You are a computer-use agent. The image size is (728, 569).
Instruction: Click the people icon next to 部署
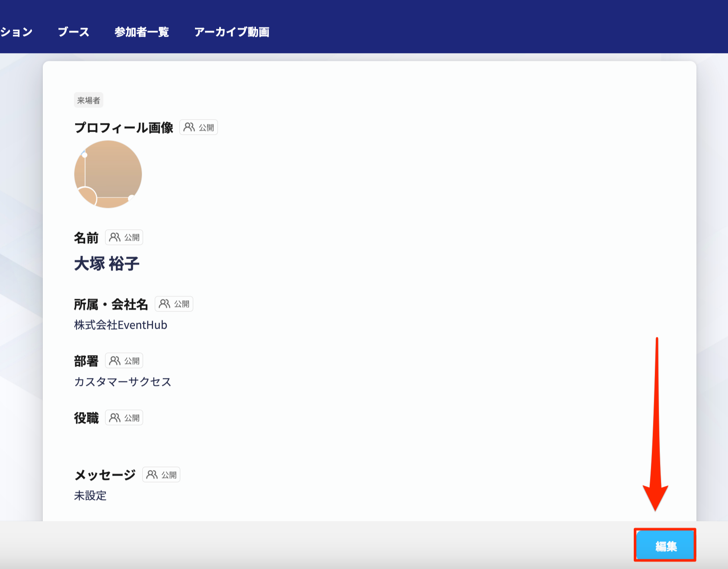(x=115, y=361)
